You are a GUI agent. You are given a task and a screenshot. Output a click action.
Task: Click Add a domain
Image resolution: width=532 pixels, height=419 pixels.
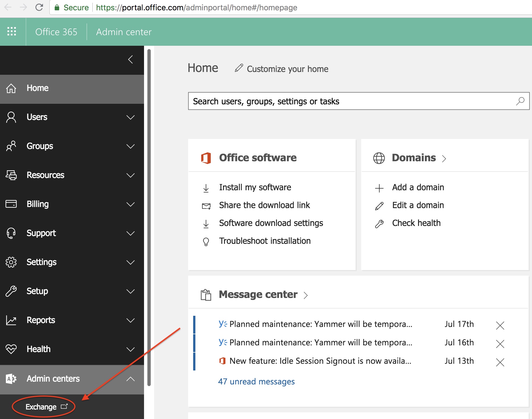pos(418,187)
